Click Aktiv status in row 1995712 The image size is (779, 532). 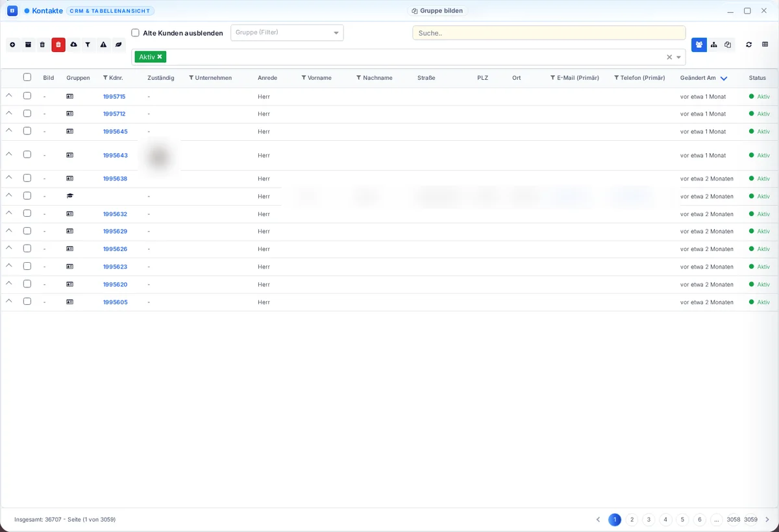pyautogui.click(x=760, y=114)
